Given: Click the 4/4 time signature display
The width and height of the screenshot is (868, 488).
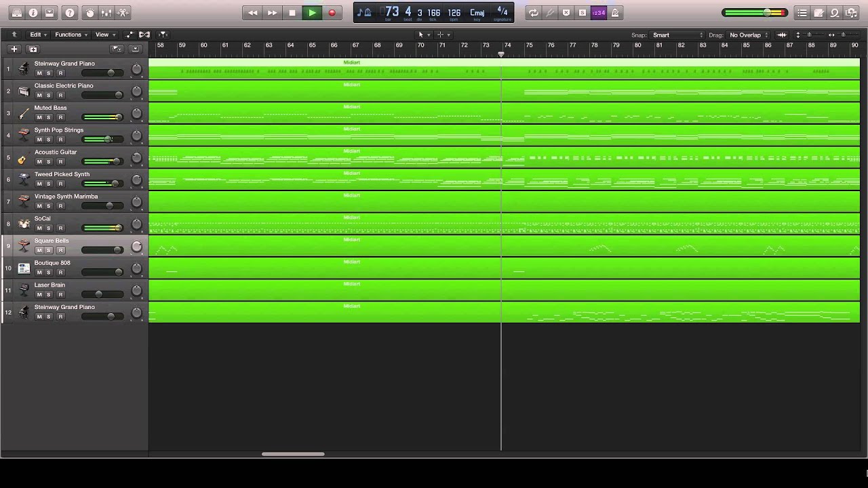Looking at the screenshot, I should (502, 11).
